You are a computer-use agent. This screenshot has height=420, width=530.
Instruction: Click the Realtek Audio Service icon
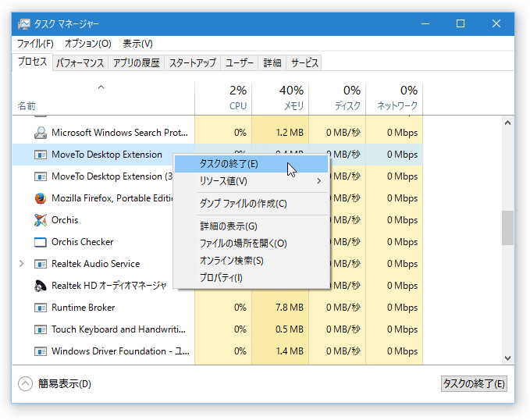(41, 264)
